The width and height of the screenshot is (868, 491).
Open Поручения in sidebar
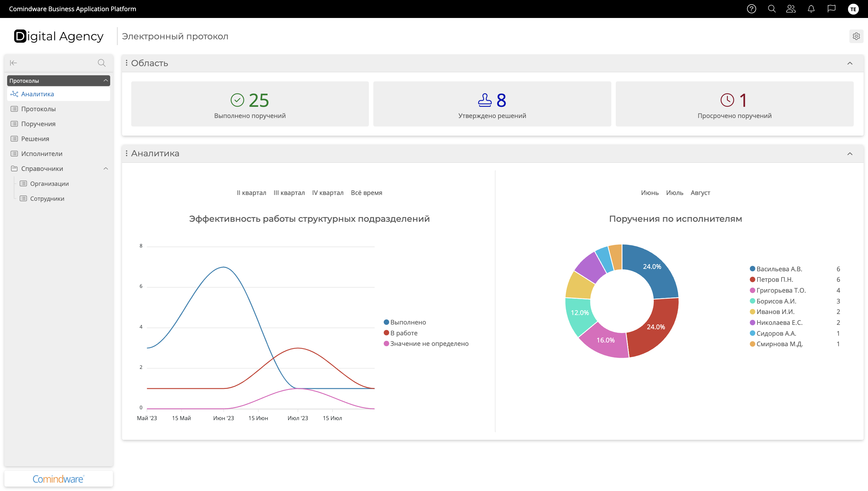tap(59, 124)
